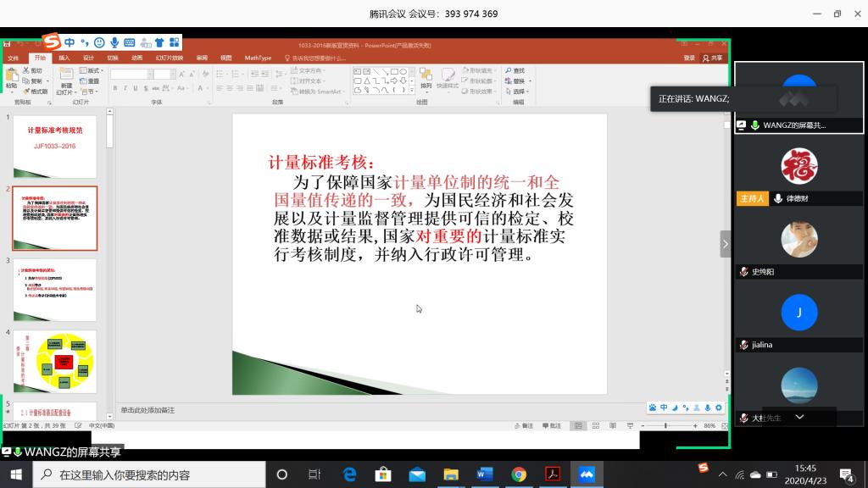Viewport: 868px width, 488px height.
Task: Click the floating toolbar settings gear icon
Action: 719,408
